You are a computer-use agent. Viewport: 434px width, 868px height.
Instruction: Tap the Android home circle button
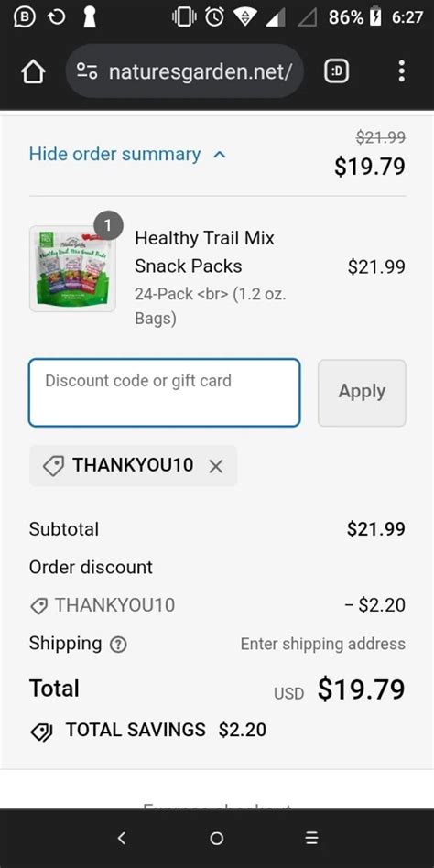click(217, 838)
